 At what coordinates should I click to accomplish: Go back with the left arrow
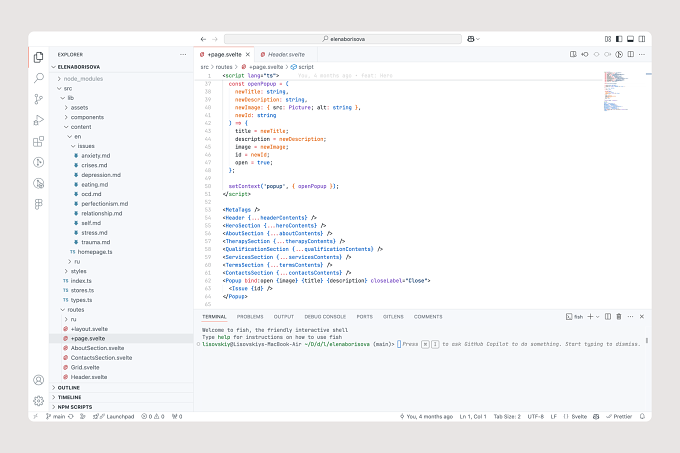coord(203,39)
